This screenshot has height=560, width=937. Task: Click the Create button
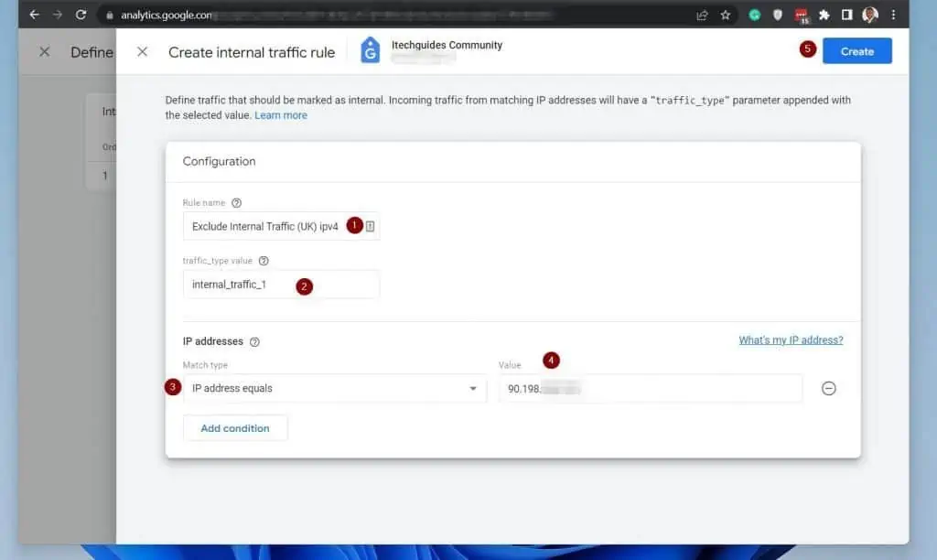point(856,51)
